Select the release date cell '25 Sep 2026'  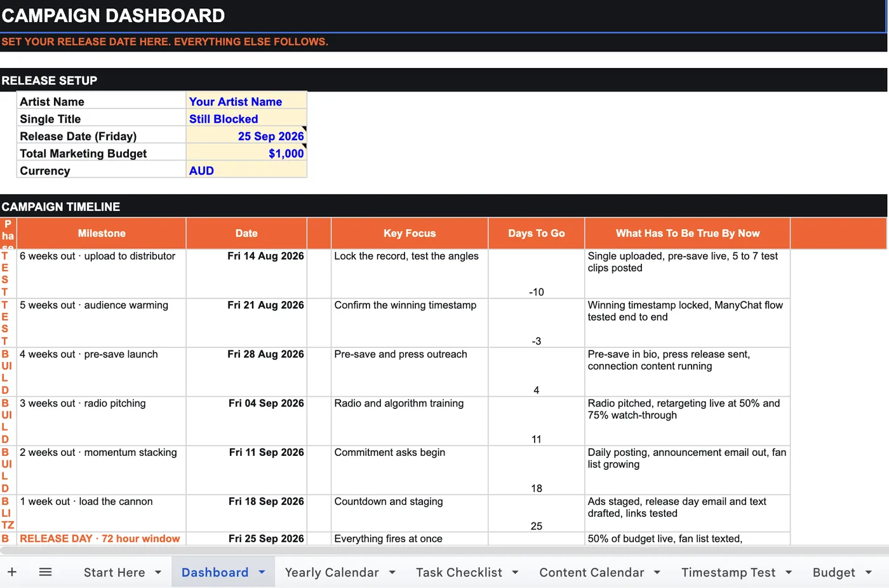coord(246,136)
